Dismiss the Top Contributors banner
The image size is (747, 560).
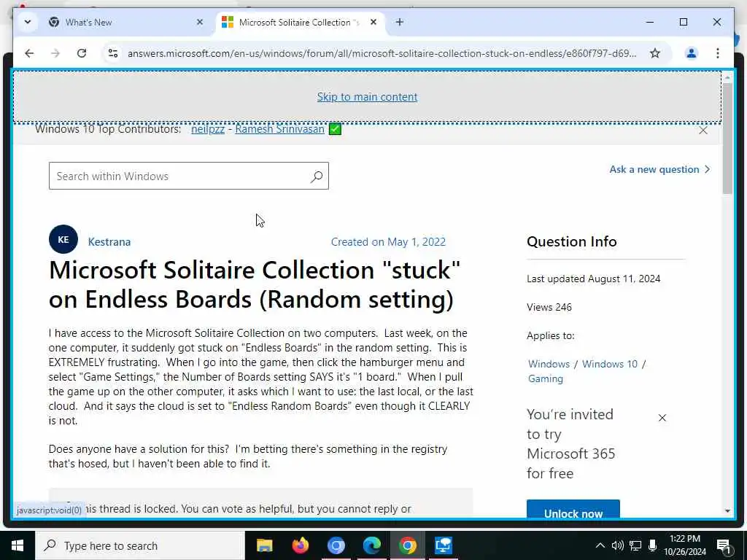(x=703, y=130)
